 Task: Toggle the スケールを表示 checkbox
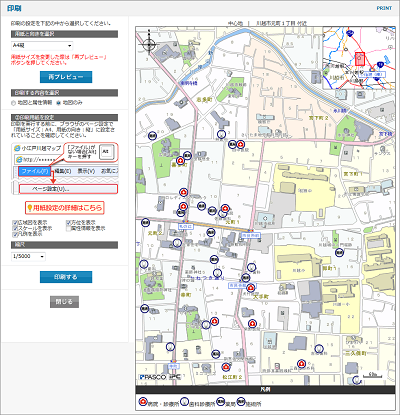point(15,228)
